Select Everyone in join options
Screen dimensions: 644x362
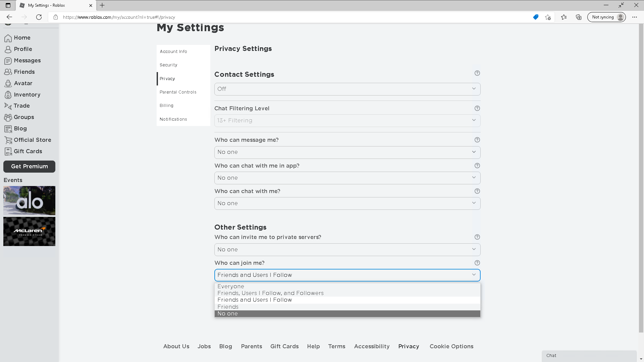click(347, 287)
